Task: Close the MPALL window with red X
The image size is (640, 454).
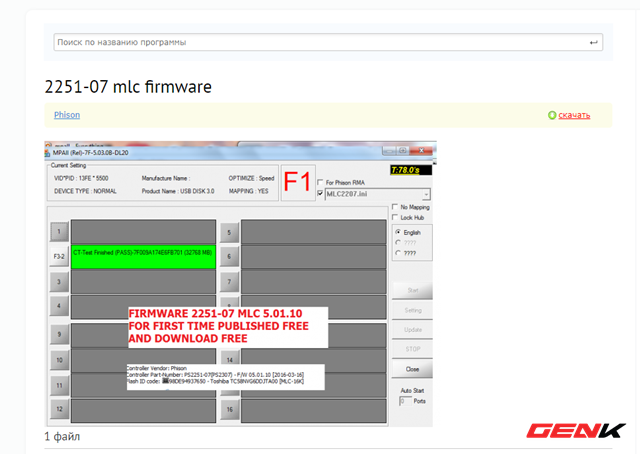Action: (422, 151)
